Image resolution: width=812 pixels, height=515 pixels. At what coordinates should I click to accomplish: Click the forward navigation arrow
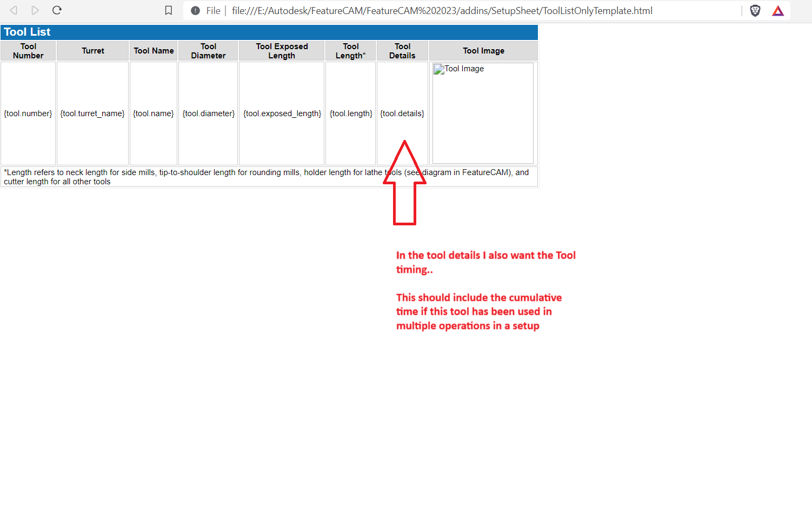pos(35,10)
